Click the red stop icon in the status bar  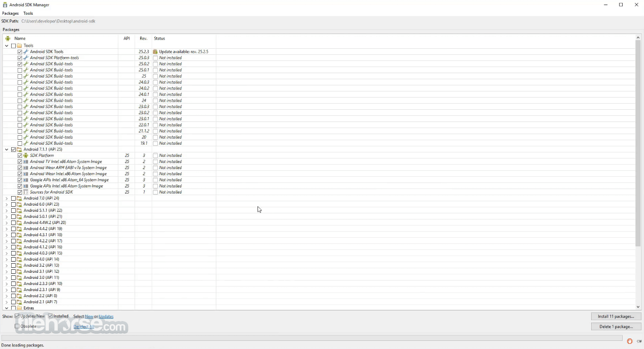[x=630, y=341]
